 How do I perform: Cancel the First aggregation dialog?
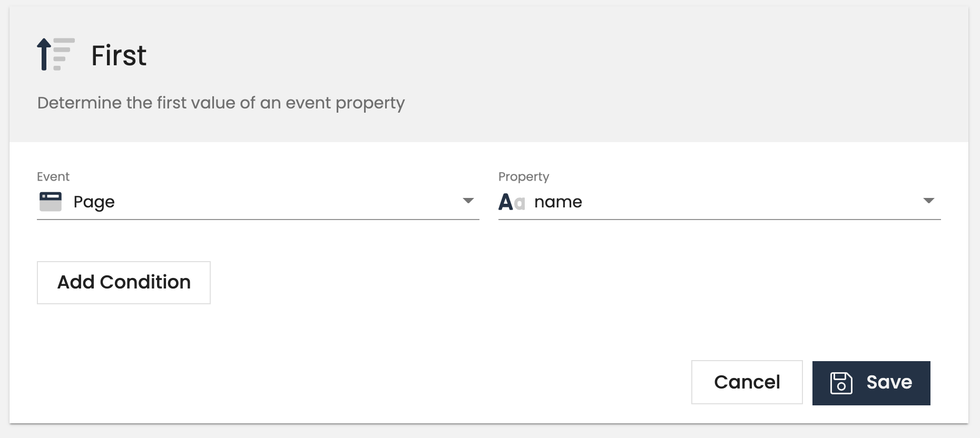[747, 382]
